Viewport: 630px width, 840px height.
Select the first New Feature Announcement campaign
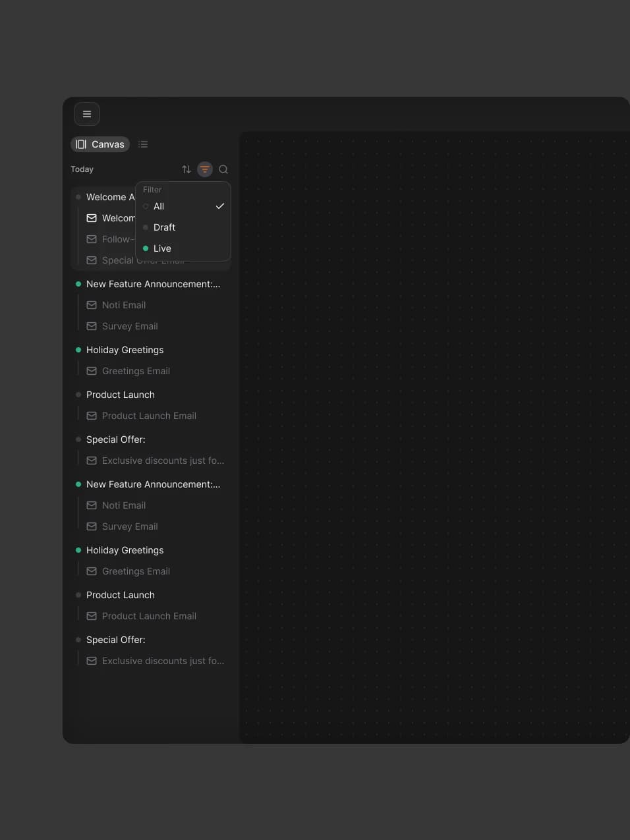click(x=151, y=284)
